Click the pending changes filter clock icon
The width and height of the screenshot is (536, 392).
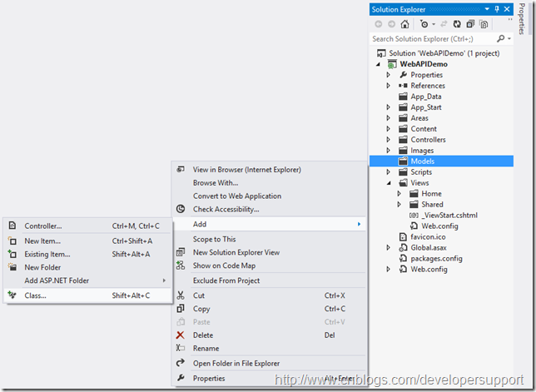click(423, 24)
